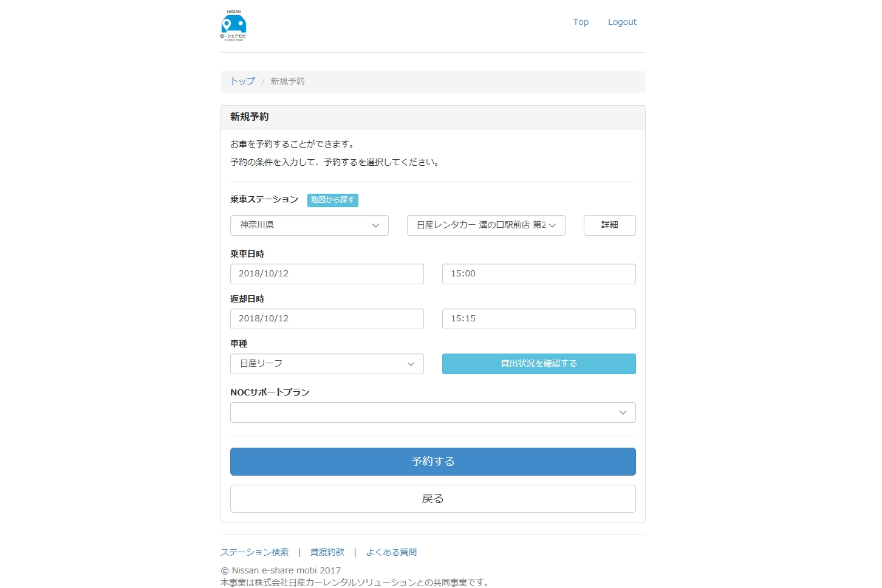Open the 貸渡約款 footer link

pyautogui.click(x=327, y=552)
